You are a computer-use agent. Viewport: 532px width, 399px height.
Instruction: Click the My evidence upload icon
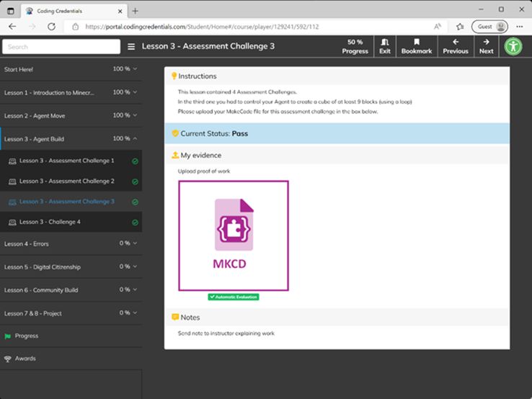pyautogui.click(x=175, y=155)
